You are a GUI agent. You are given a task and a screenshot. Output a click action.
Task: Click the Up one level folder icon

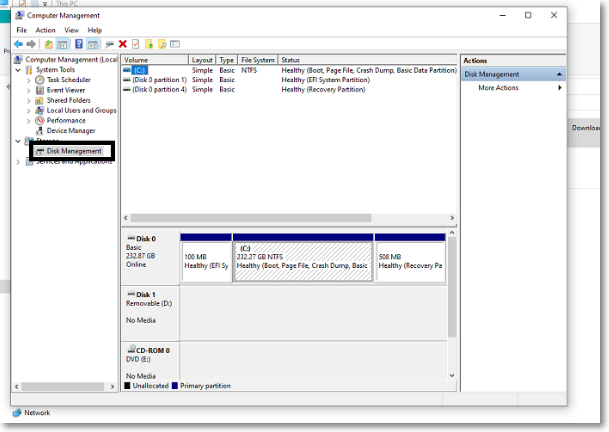tap(49, 44)
